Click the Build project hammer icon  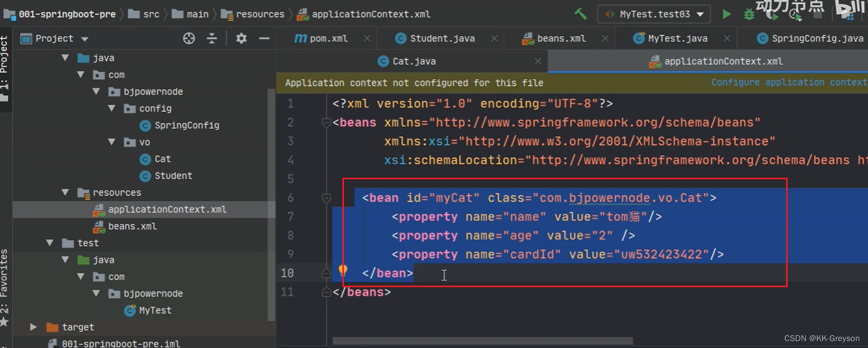[x=581, y=14]
